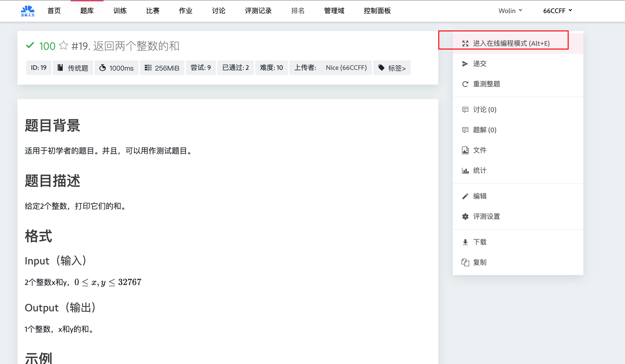The image size is (625, 364).
Task: Click the site logo icon
Action: coord(28,11)
